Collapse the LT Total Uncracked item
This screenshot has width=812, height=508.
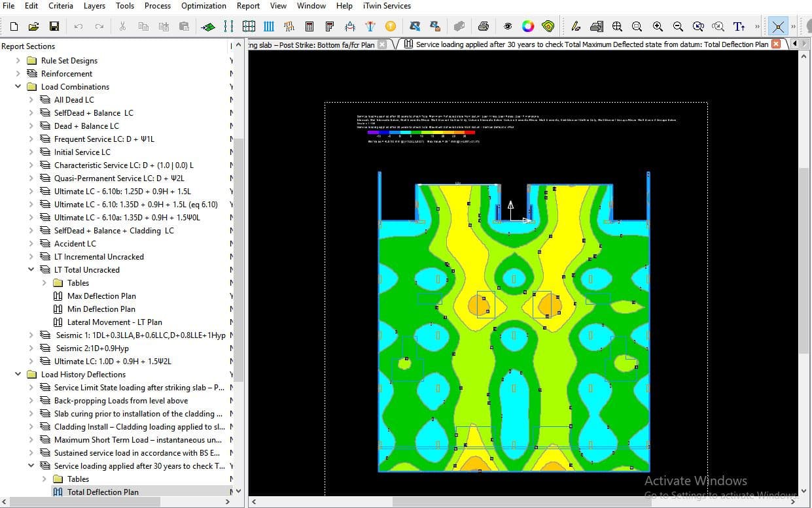pos(31,269)
